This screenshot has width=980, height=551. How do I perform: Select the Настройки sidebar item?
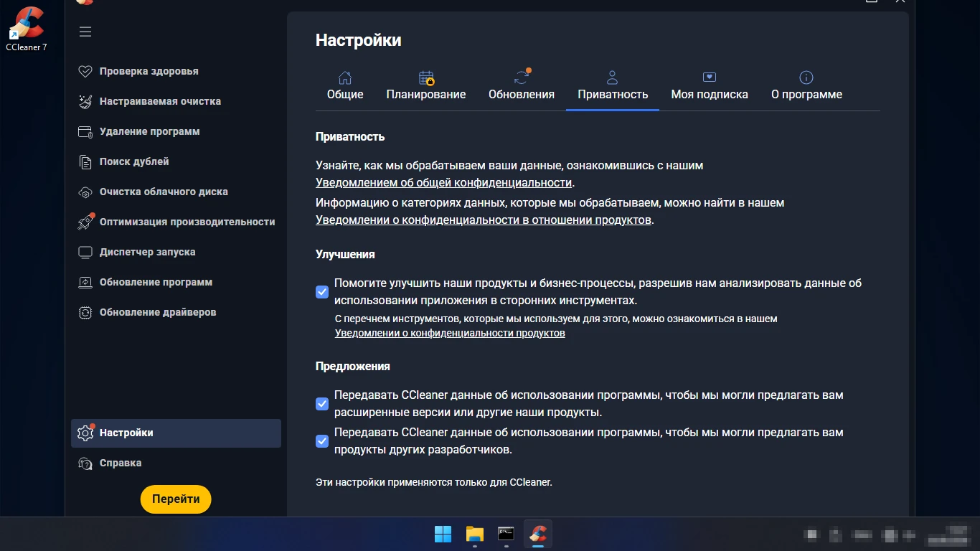point(176,433)
